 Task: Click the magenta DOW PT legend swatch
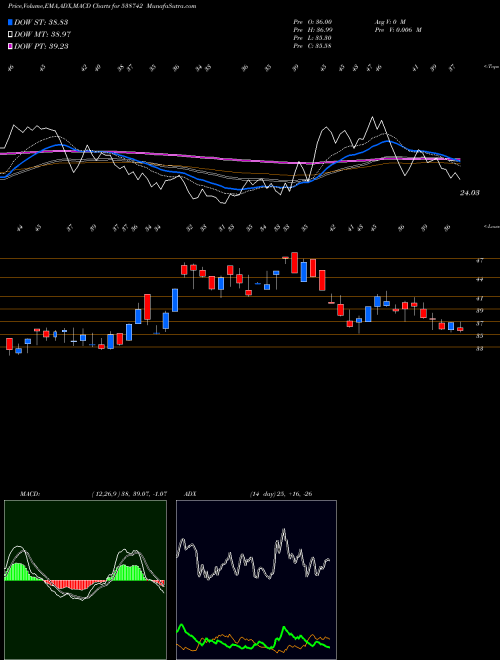pyautogui.click(x=11, y=46)
